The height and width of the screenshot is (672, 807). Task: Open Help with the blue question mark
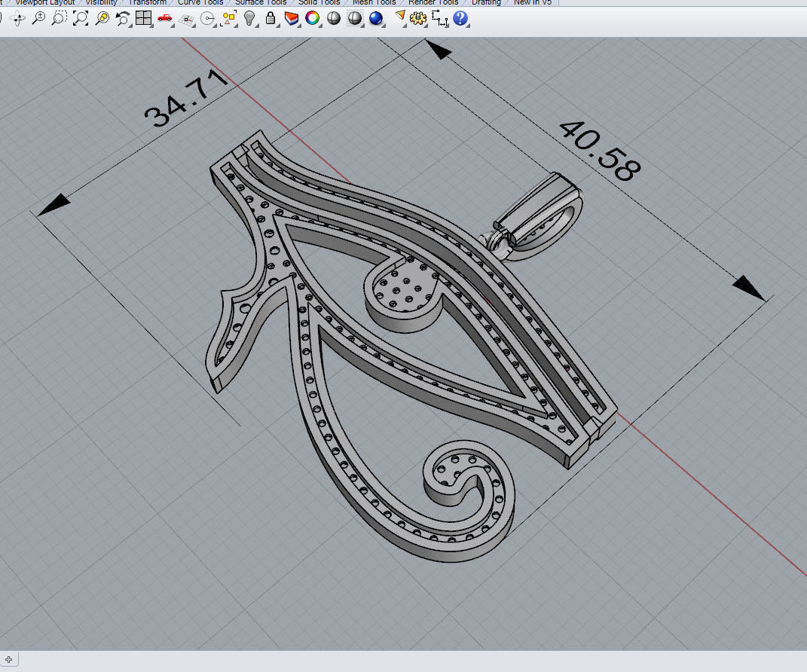[460, 19]
